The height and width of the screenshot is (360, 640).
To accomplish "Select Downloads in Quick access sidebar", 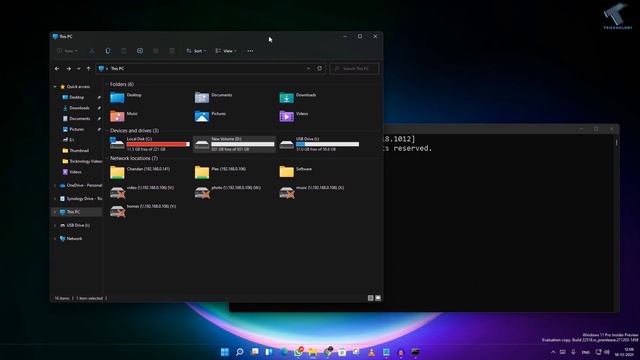I will [79, 108].
